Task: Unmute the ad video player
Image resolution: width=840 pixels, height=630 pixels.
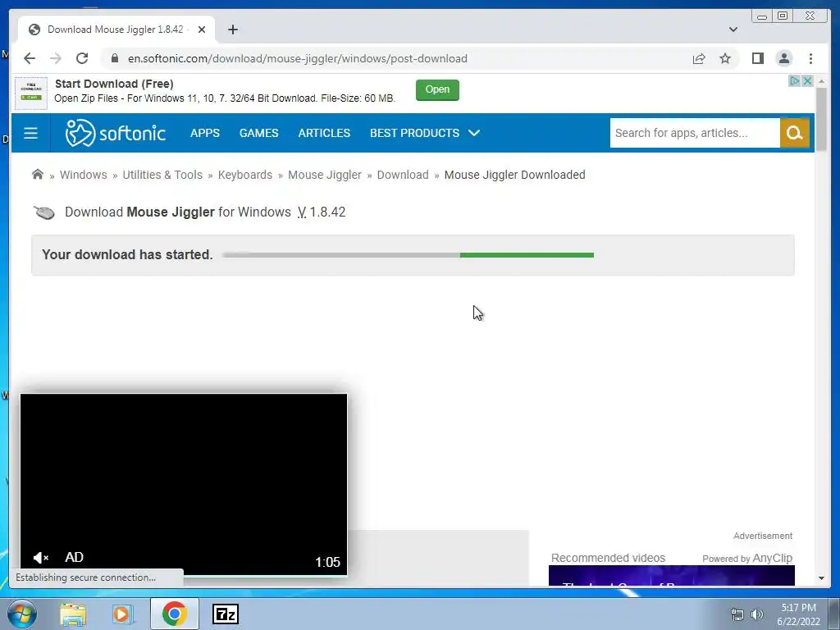Action: 41,558
